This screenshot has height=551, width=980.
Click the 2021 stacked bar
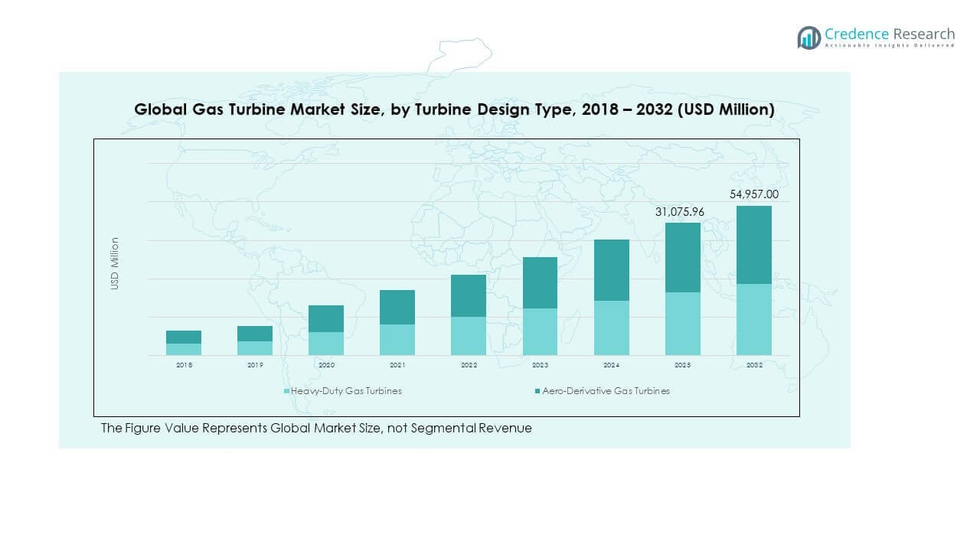tap(397, 321)
